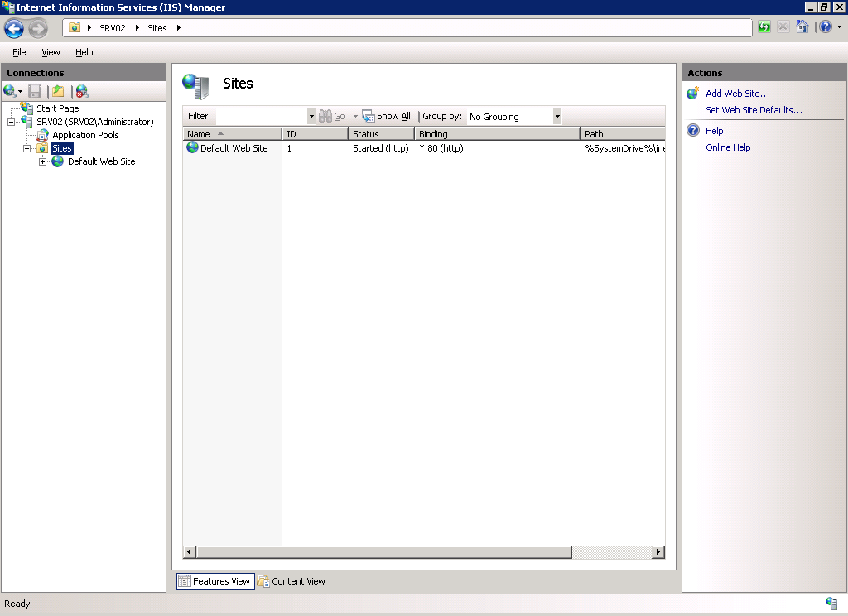Click SRV02 in the address breadcrumb
The image size is (848, 616).
pyautogui.click(x=113, y=28)
